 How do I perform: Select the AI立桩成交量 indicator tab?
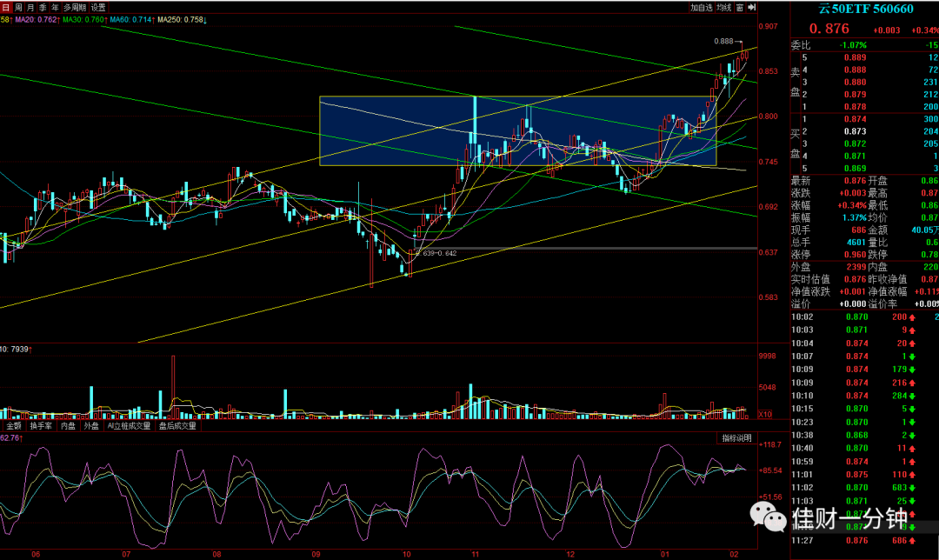(129, 426)
